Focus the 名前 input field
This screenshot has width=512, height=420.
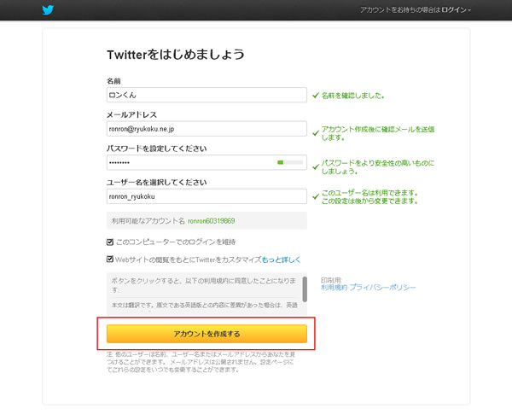pyautogui.click(x=207, y=95)
